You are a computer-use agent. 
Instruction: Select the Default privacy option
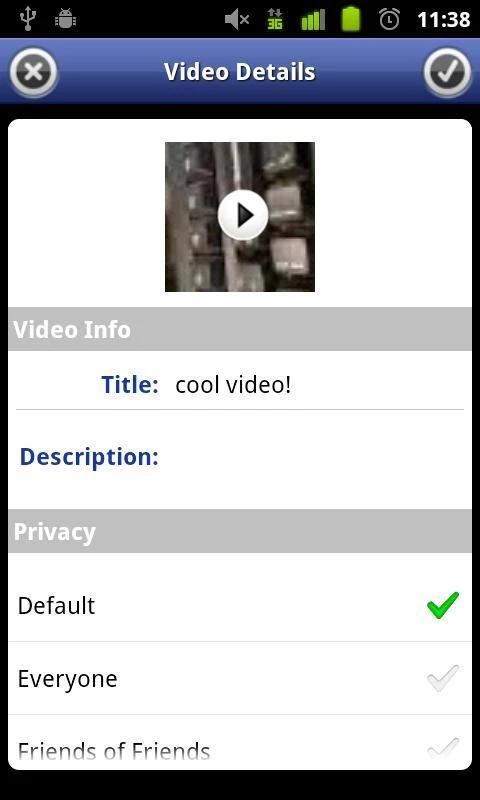(x=240, y=606)
